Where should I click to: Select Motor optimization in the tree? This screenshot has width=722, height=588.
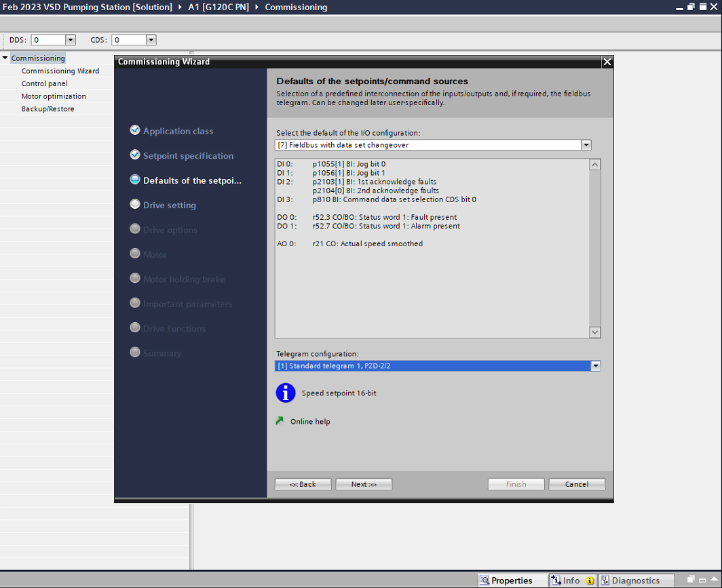point(54,96)
